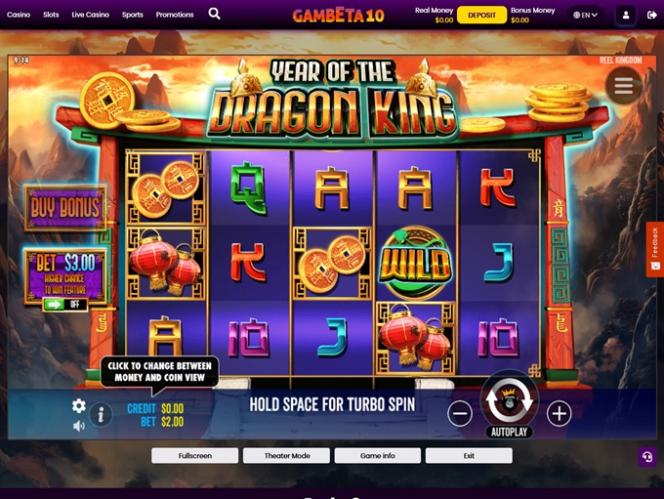Open the Feedback side tab

pos(655,250)
